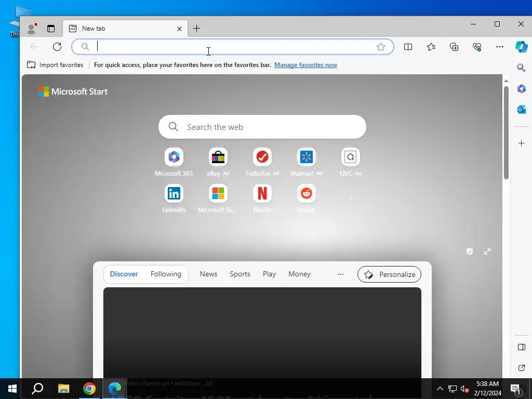532x399 pixels.
Task: Click the featured news thumbnail
Action: click(x=262, y=332)
